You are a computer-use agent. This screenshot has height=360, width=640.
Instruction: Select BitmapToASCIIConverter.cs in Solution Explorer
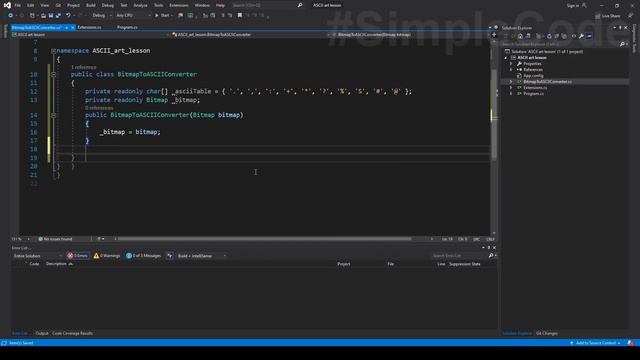click(547, 82)
